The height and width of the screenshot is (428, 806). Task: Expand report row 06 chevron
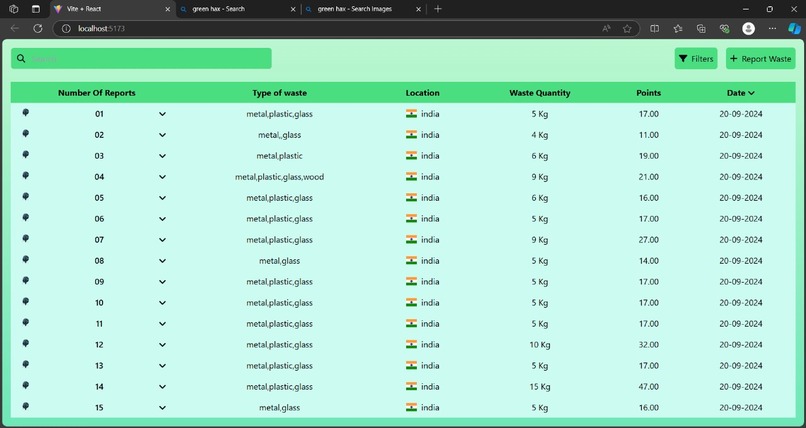point(162,219)
